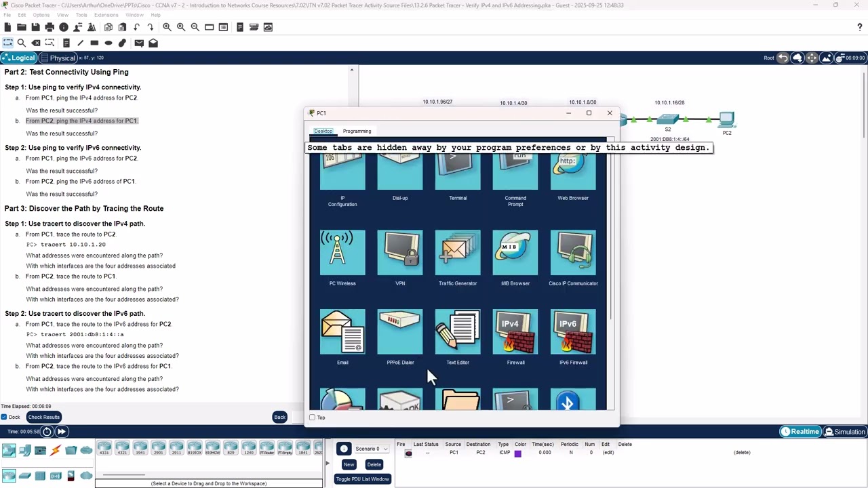This screenshot has height=488, width=868.
Task: Click the Save file toolbar icon
Action: tap(35, 27)
